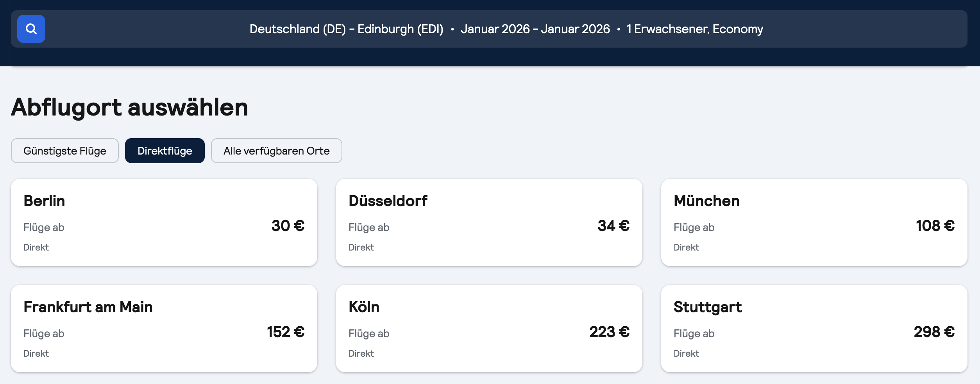The height and width of the screenshot is (384, 980).
Task: Click the 223 € Köln price
Action: point(609,332)
